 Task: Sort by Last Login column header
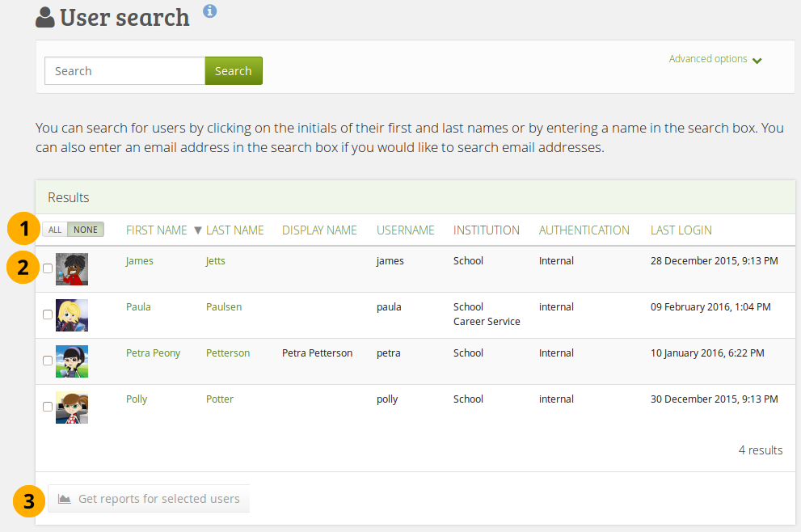pos(681,230)
